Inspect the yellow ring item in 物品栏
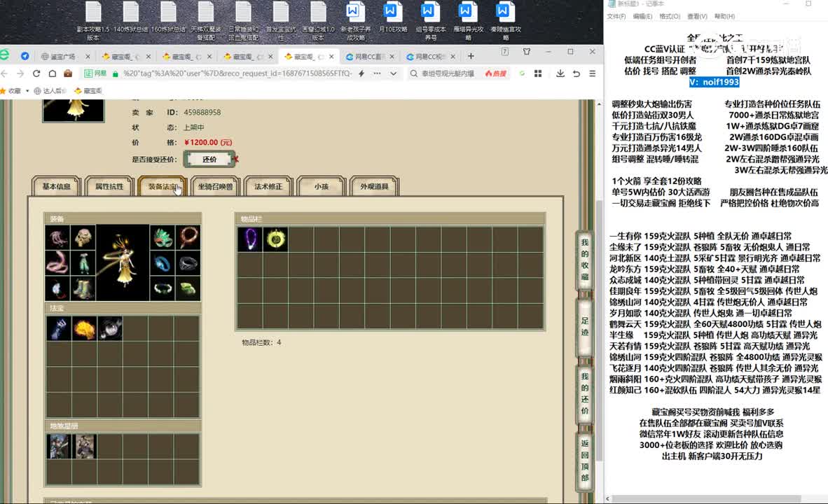Screen dimensions: 828x504 (x=275, y=239)
